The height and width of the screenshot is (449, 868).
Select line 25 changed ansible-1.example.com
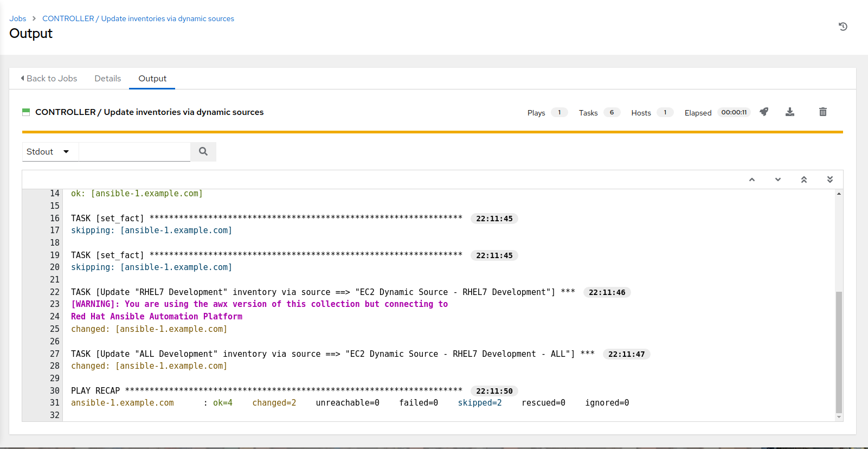click(x=149, y=329)
